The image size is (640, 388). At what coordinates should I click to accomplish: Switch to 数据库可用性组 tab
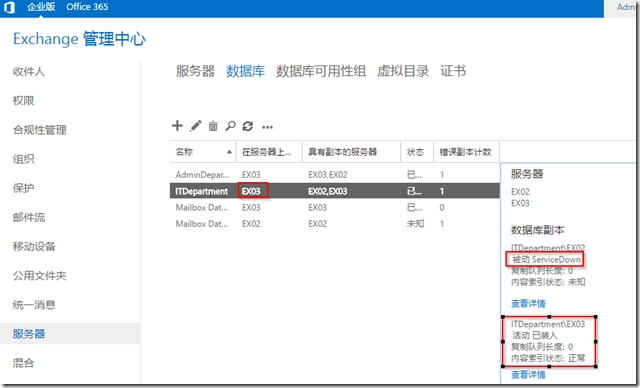click(321, 71)
